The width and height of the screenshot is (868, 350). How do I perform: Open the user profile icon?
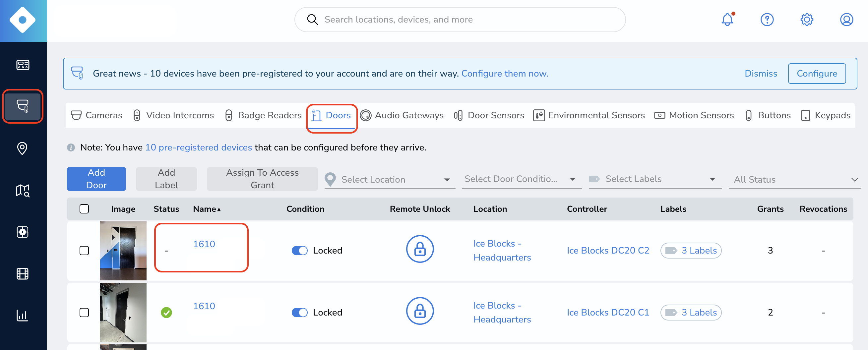click(846, 20)
